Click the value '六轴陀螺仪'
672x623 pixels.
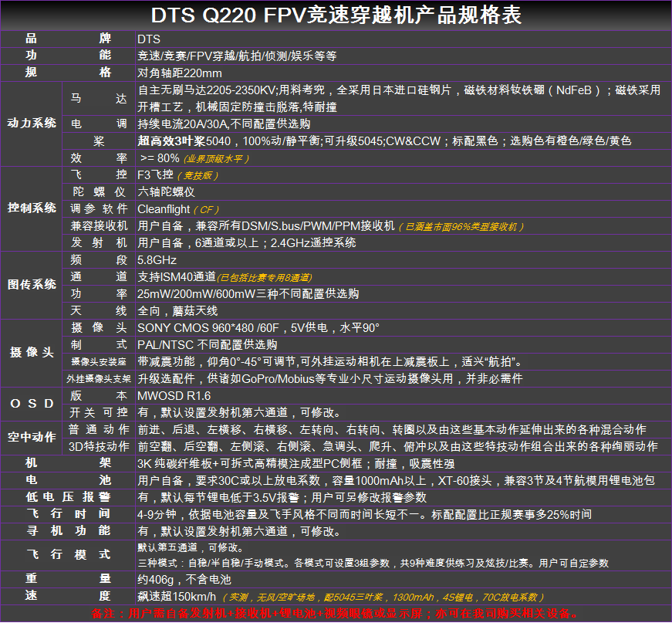point(166,191)
